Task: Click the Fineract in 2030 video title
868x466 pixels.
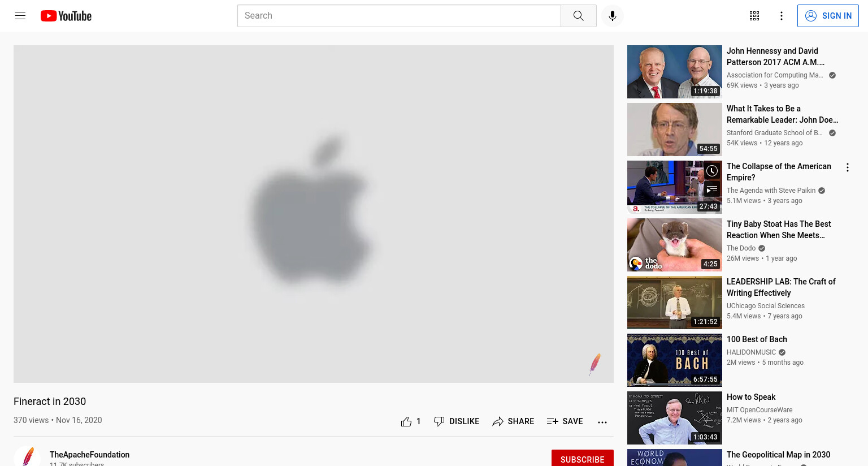Action: coord(50,402)
